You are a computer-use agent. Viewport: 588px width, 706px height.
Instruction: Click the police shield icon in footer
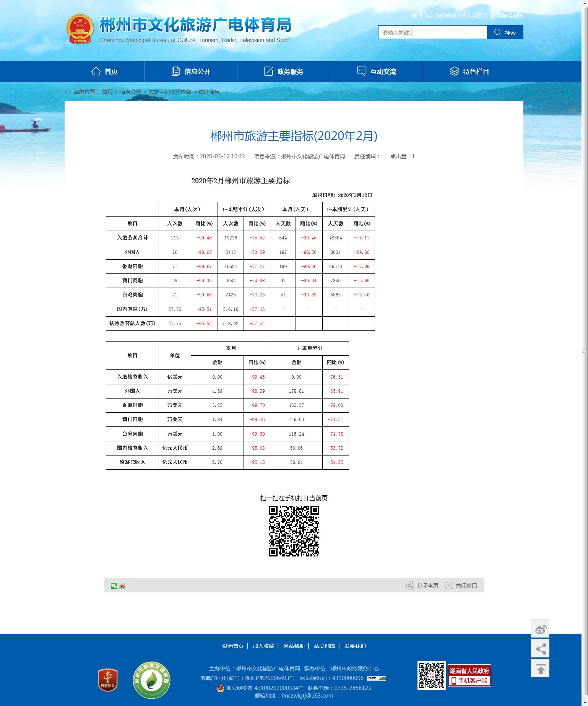tap(221, 688)
